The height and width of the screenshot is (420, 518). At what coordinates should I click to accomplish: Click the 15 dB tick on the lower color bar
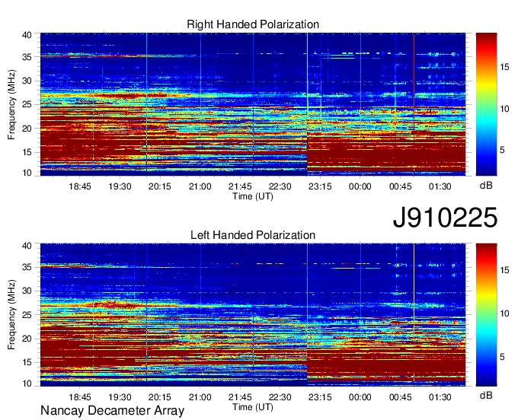pyautogui.click(x=504, y=270)
